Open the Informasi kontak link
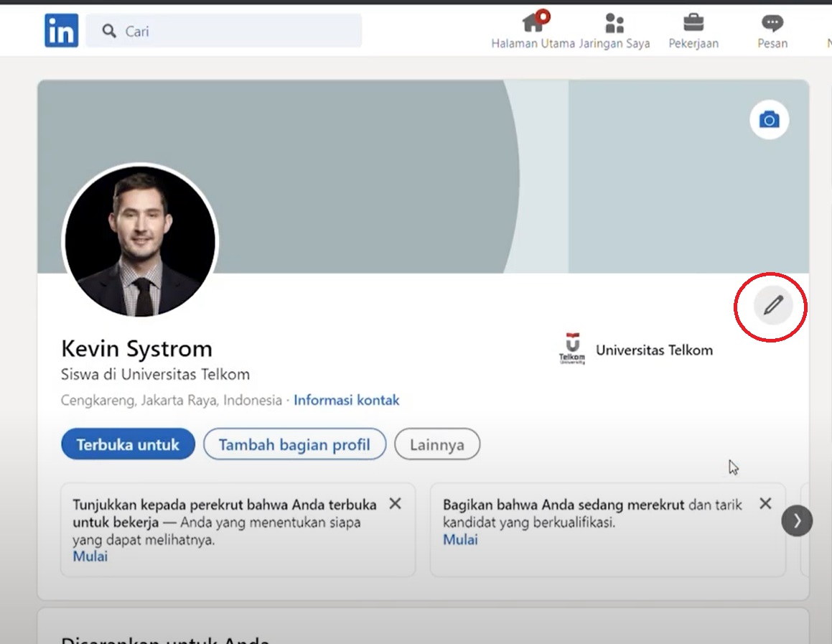 [x=346, y=400]
